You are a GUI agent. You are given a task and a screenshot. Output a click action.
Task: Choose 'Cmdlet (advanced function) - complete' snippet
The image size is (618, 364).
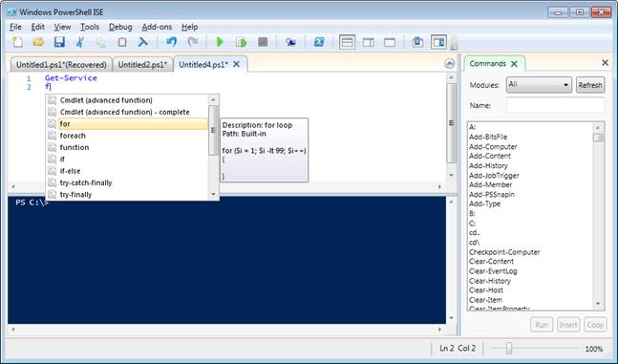pos(128,112)
